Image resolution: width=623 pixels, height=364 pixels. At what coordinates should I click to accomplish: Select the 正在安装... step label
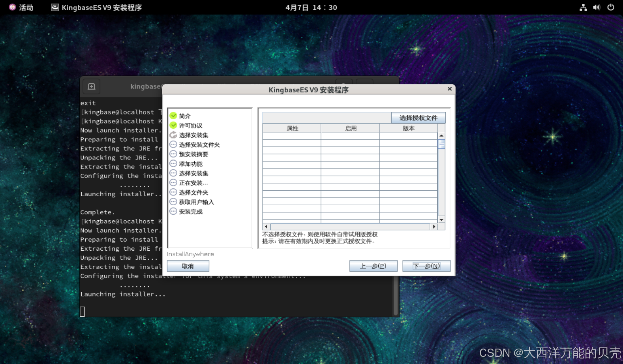coord(193,183)
